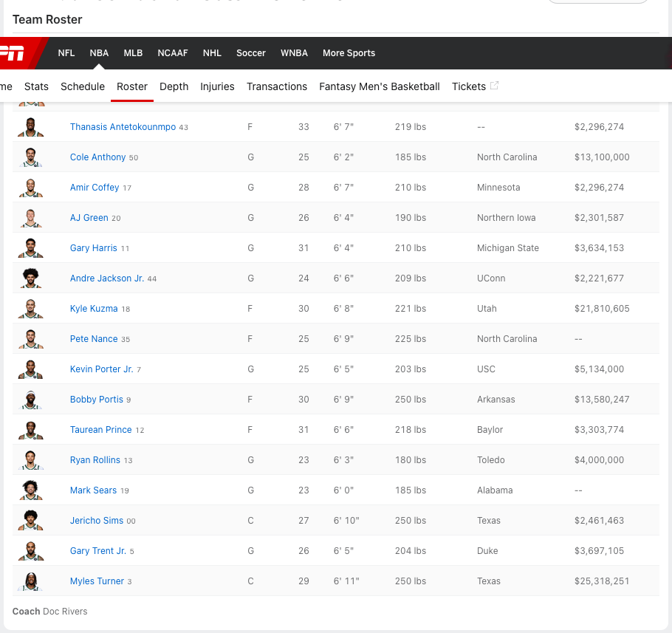
Task: Open Gary Trent Jr.'s profile link
Action: [x=97, y=551]
